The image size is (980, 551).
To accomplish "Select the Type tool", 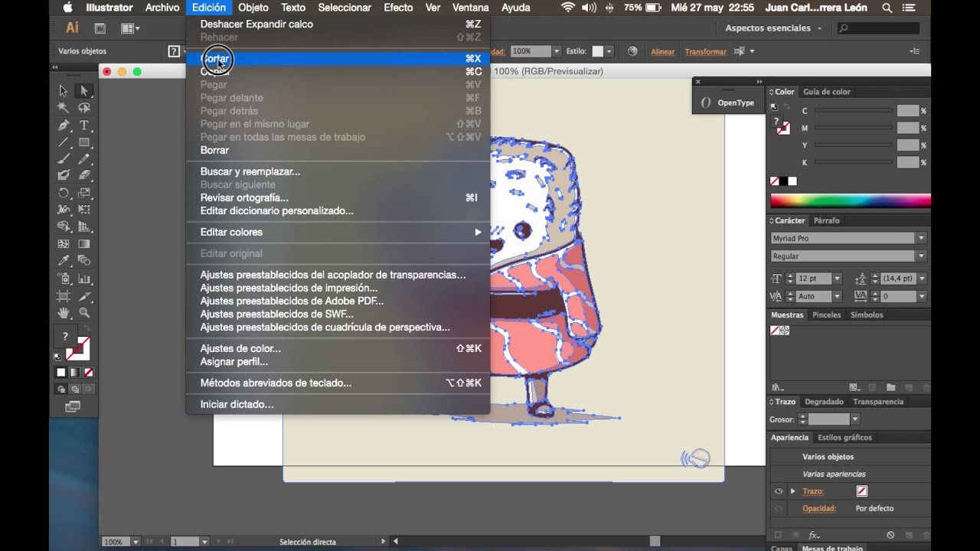I will [84, 126].
